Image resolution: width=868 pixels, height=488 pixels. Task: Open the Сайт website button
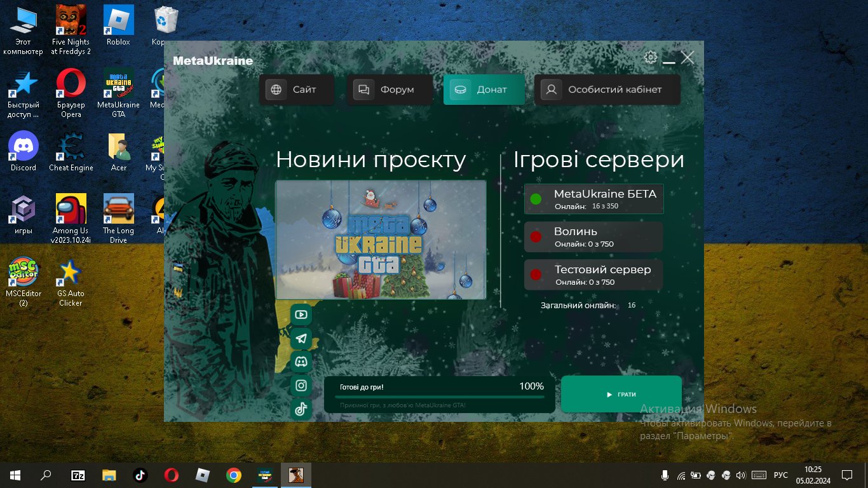(x=297, y=90)
